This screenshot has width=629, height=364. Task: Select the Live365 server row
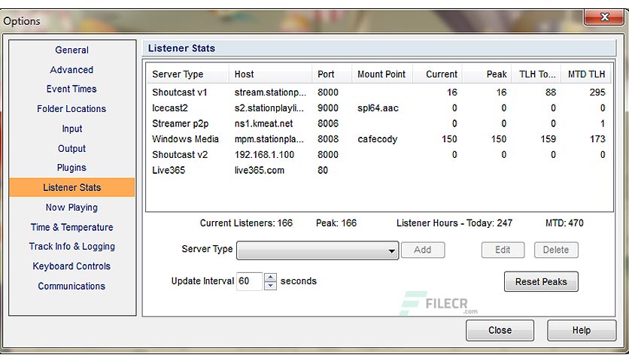pos(378,171)
